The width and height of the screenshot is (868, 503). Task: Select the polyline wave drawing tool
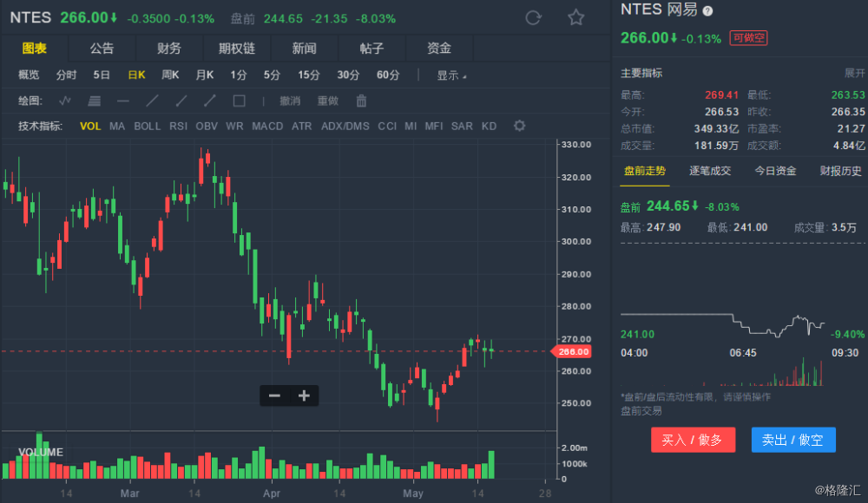tap(65, 101)
